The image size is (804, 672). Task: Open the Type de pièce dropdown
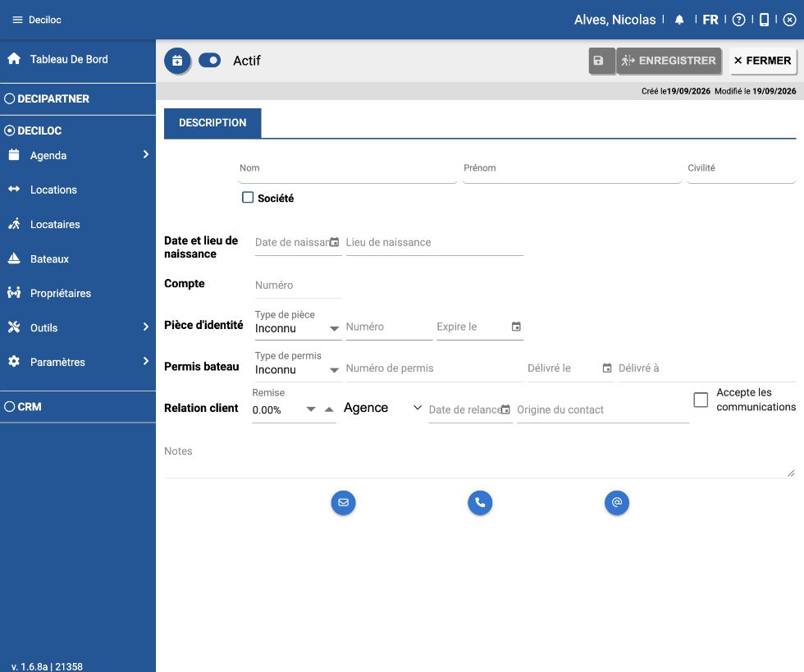click(x=298, y=328)
